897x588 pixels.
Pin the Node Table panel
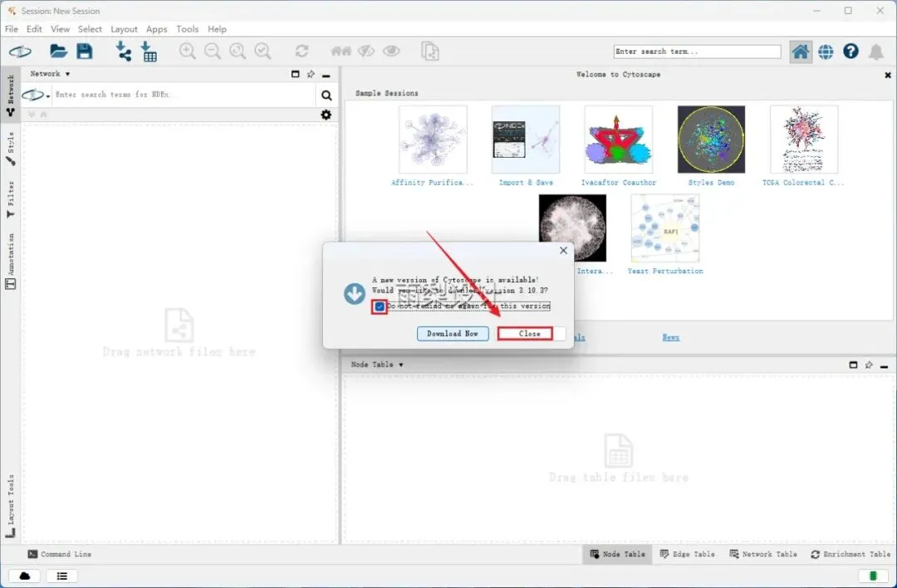click(x=869, y=365)
